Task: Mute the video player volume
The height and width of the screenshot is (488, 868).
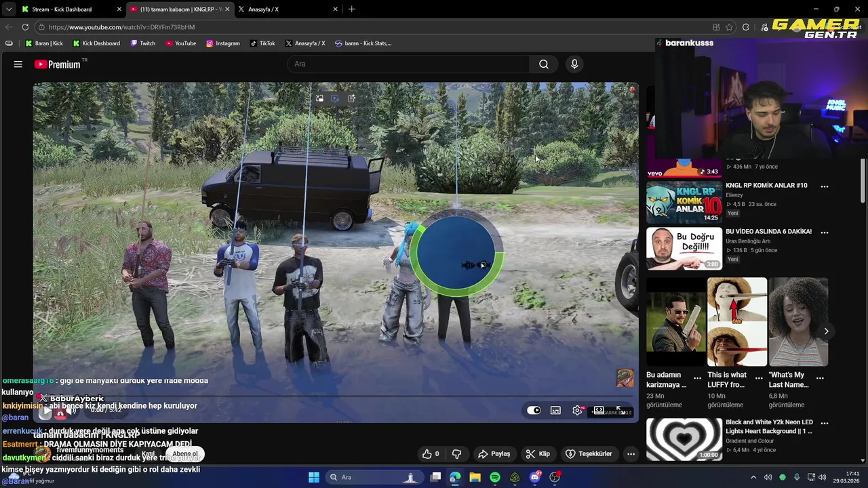Action: click(x=71, y=411)
